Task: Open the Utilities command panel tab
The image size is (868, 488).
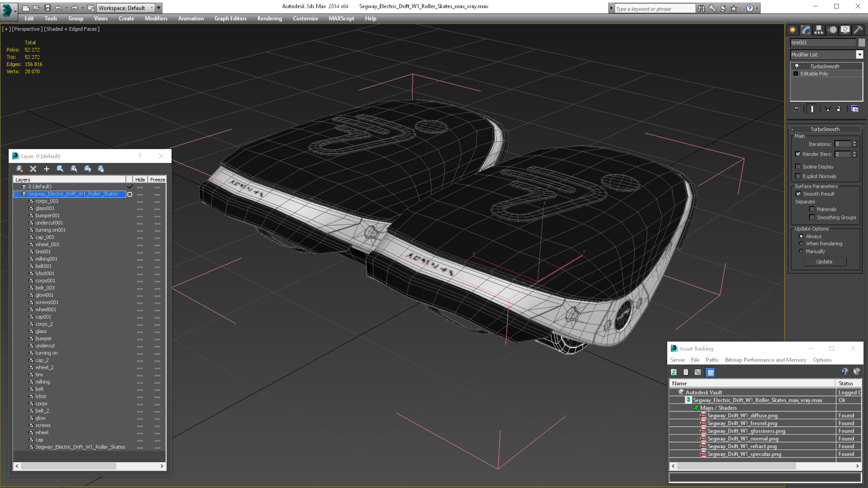Action: [x=858, y=30]
